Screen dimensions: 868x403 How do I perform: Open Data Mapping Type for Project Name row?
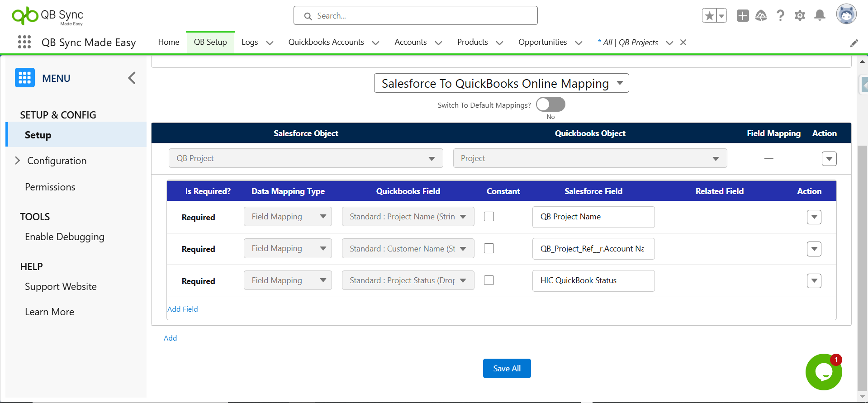coord(288,217)
